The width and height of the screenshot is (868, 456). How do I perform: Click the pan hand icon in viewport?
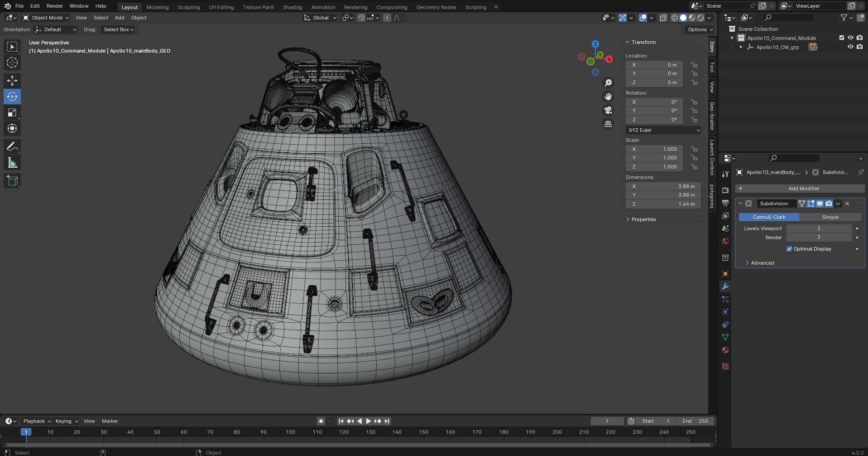[608, 97]
